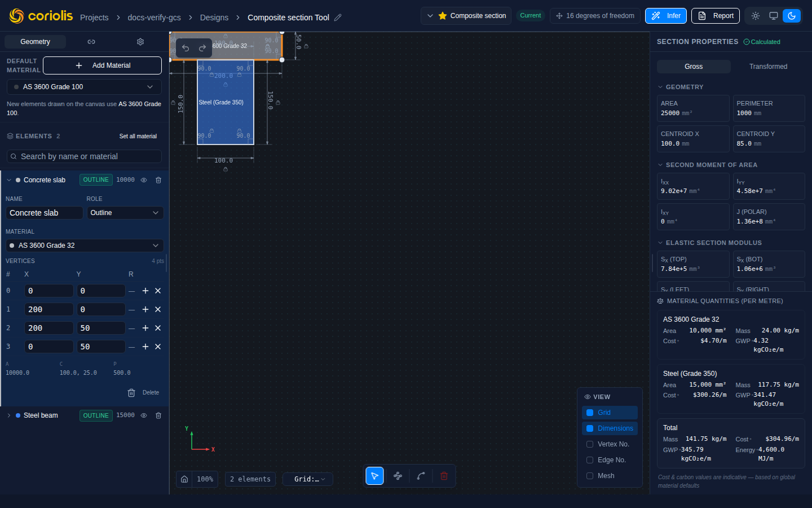The image size is (812, 508).
Task: Click the Steel beam blue color dot
Action: coord(18,415)
